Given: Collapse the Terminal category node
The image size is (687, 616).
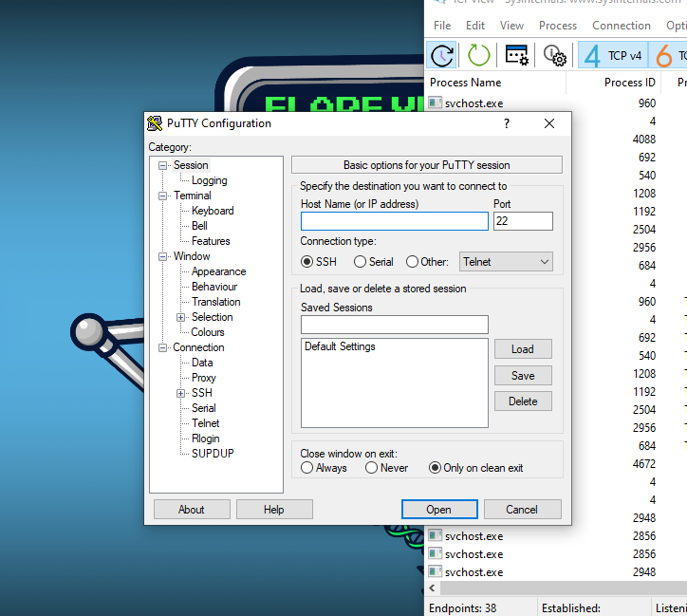Looking at the screenshot, I should click(x=163, y=196).
